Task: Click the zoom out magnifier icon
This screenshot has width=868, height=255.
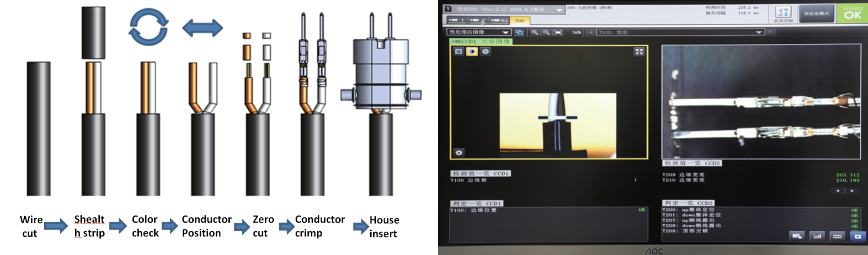Action: [546, 32]
